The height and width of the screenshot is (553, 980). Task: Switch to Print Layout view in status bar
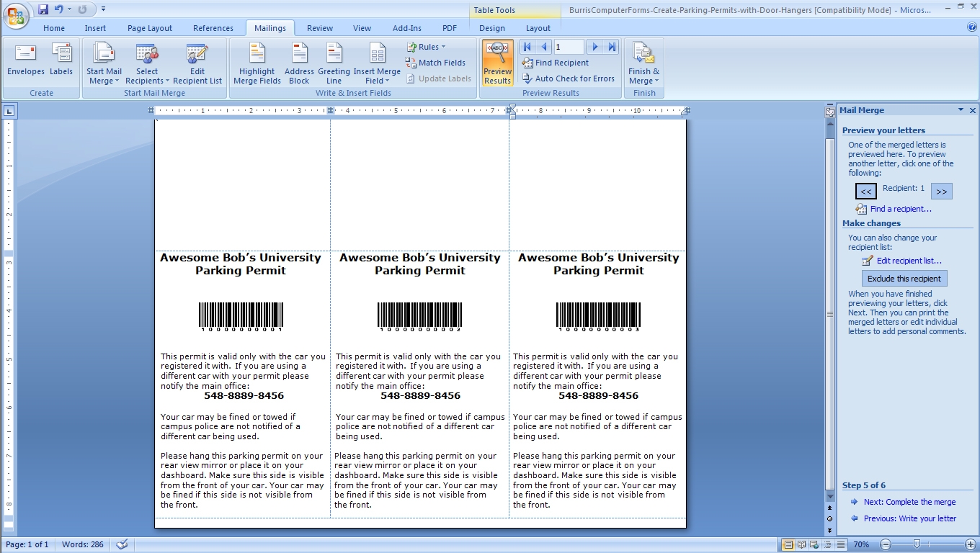point(788,544)
